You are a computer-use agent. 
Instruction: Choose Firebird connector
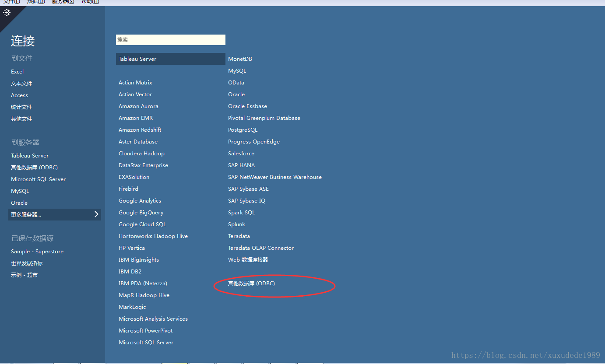[x=128, y=189]
